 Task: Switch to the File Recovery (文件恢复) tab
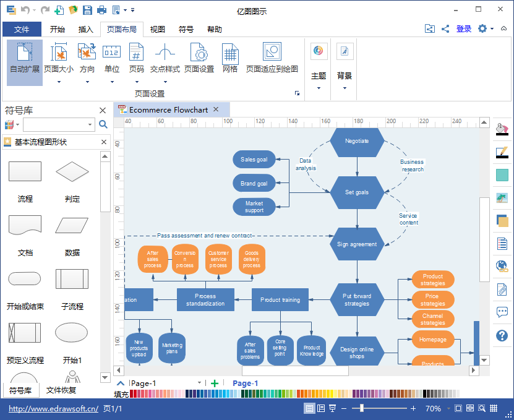coord(61,390)
